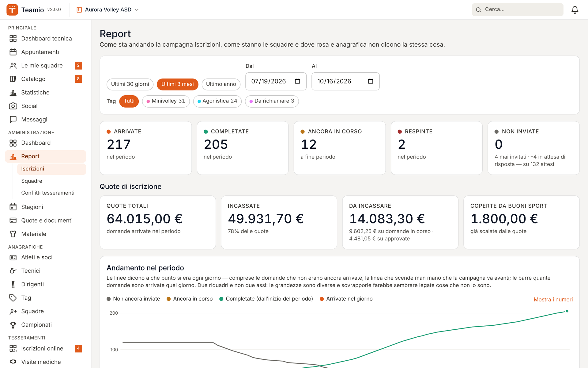The width and height of the screenshot is (588, 368).
Task: Click the Mostra i numeri link
Action: 553,300
